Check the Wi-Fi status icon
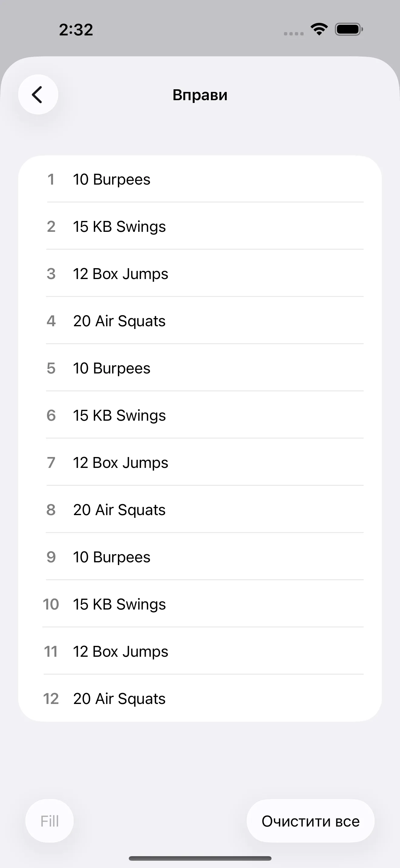Viewport: 400px width, 868px height. pos(319,29)
